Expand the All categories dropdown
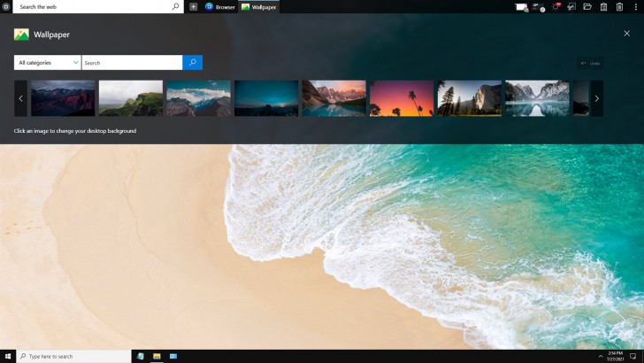The image size is (644, 363). point(47,63)
